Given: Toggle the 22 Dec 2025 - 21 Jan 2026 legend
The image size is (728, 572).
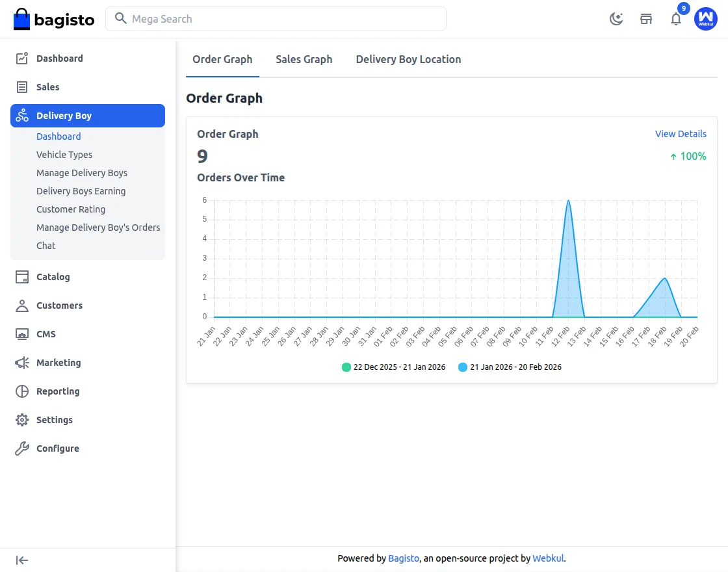Looking at the screenshot, I should tap(394, 367).
